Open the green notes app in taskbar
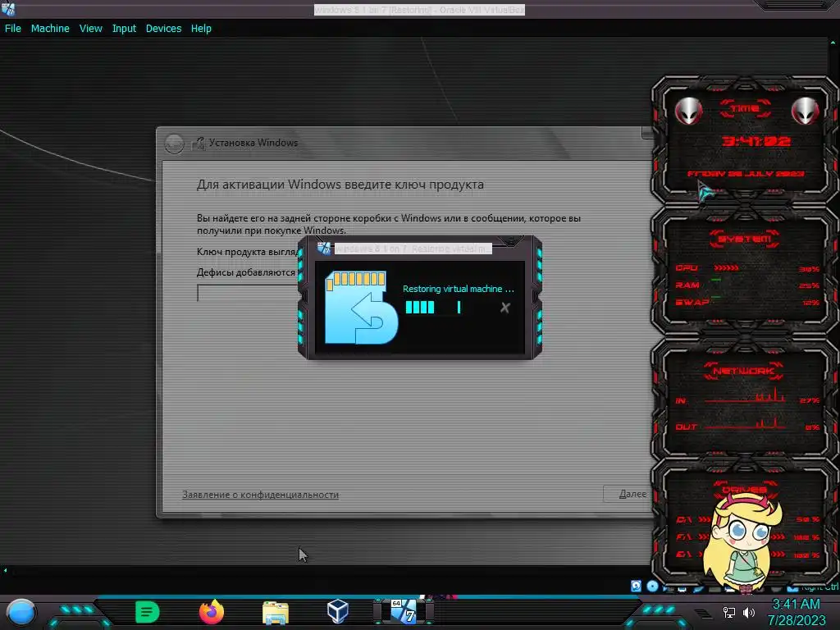Viewport: 840px width, 630px height. (147, 612)
